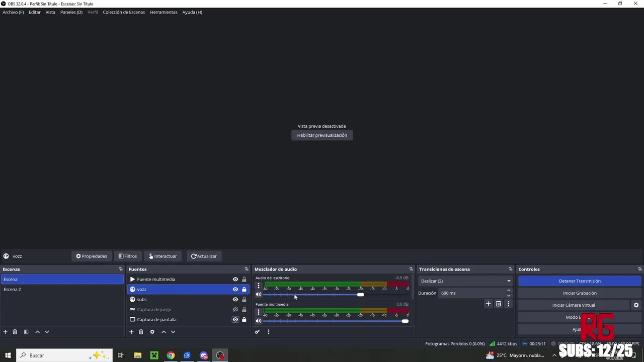Open Fuente multimedia mixer three-dot options
Image resolution: width=644 pixels, height=362 pixels.
pyautogui.click(x=259, y=312)
